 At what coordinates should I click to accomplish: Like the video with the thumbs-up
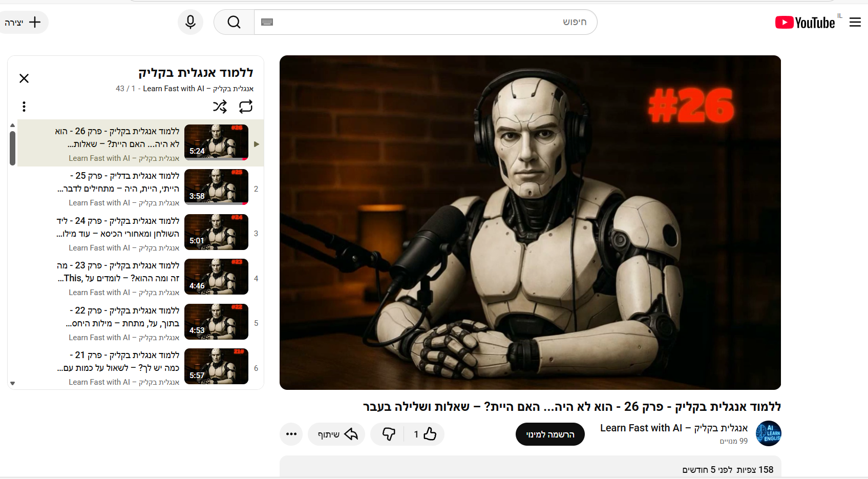(425, 434)
